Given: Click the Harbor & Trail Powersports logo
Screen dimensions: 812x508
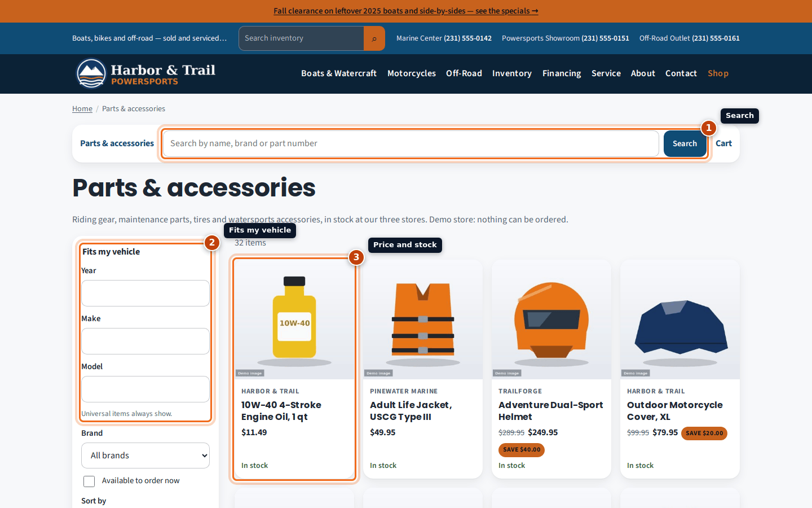Looking at the screenshot, I should point(146,73).
